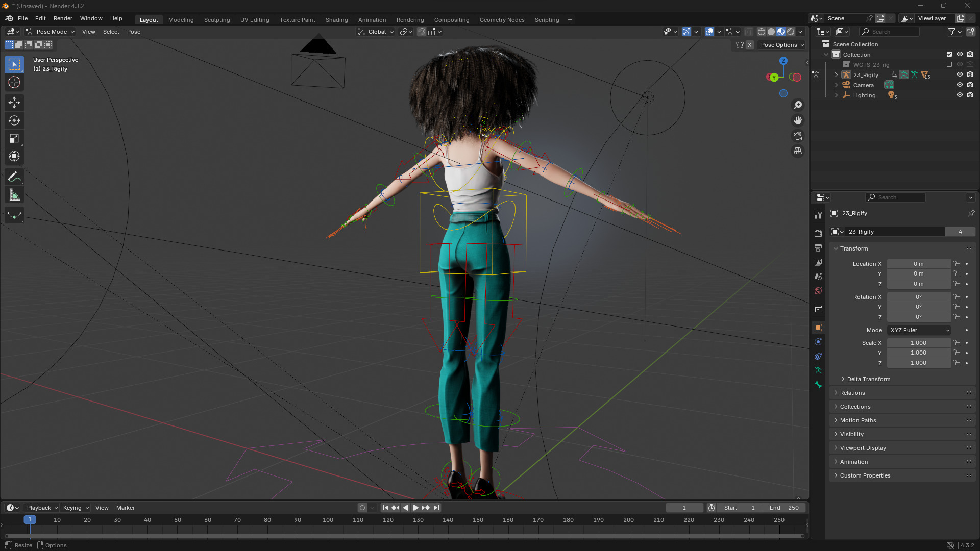
Task: Activate the Annotate tool
Action: coord(14,177)
